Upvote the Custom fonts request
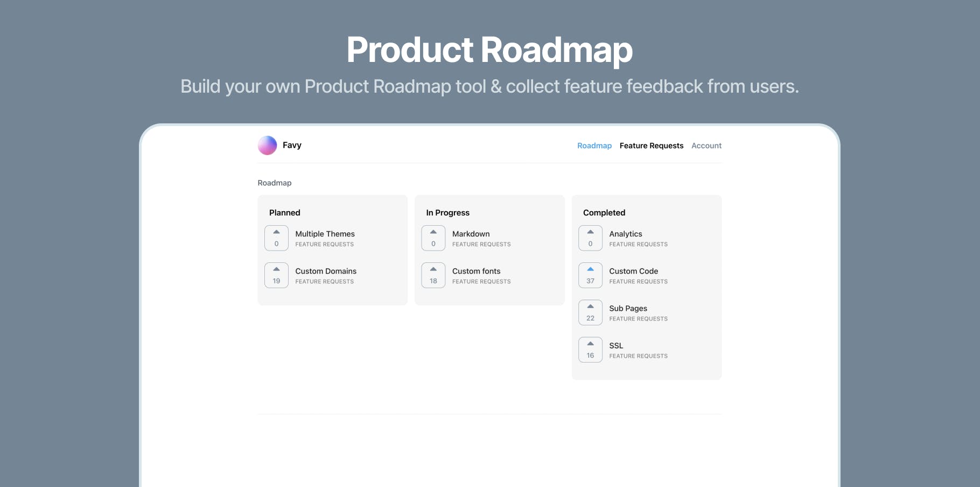This screenshot has width=980, height=487. [x=433, y=275]
